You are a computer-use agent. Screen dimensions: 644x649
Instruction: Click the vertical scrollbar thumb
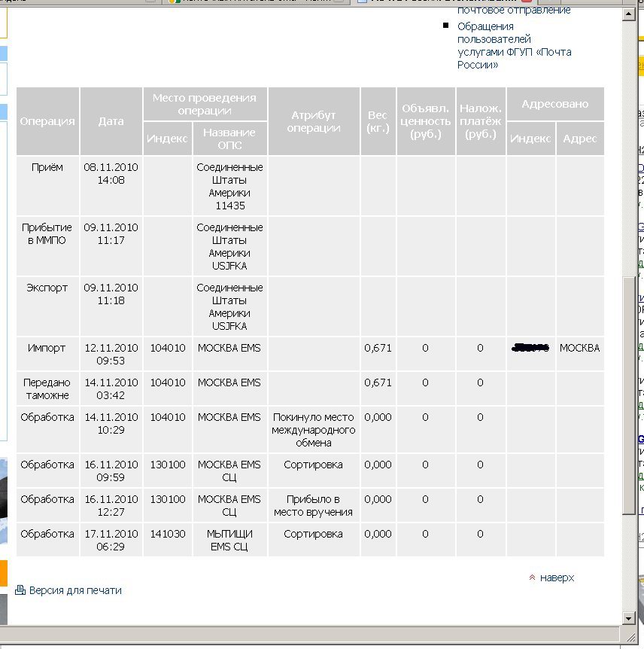pyautogui.click(x=629, y=395)
